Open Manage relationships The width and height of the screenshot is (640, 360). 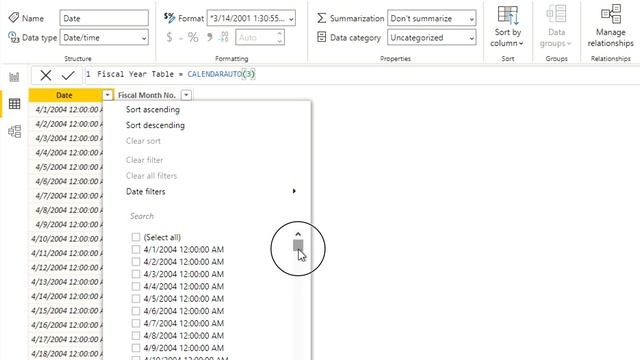[611, 26]
